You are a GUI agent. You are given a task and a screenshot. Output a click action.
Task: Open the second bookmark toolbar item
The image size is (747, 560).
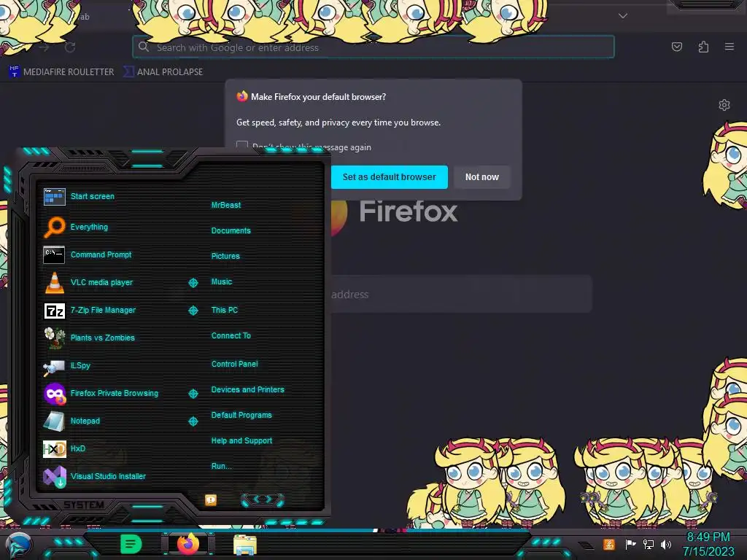[x=163, y=72]
